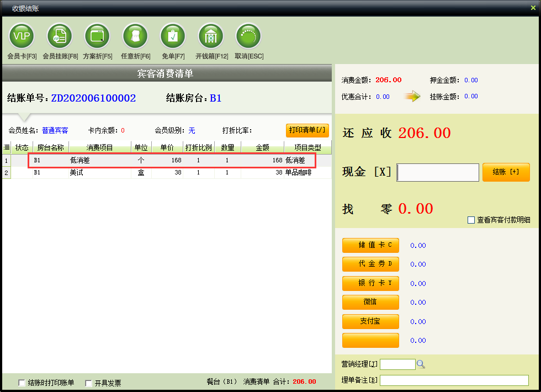Choose 支付宝 payment method
This screenshot has width=541, height=392.
pos(370,321)
